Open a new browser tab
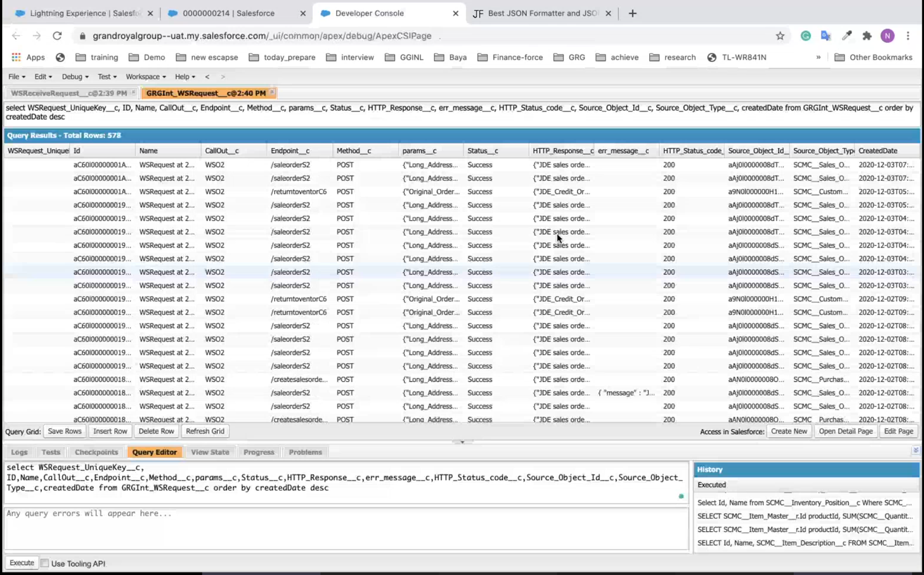 click(x=632, y=13)
